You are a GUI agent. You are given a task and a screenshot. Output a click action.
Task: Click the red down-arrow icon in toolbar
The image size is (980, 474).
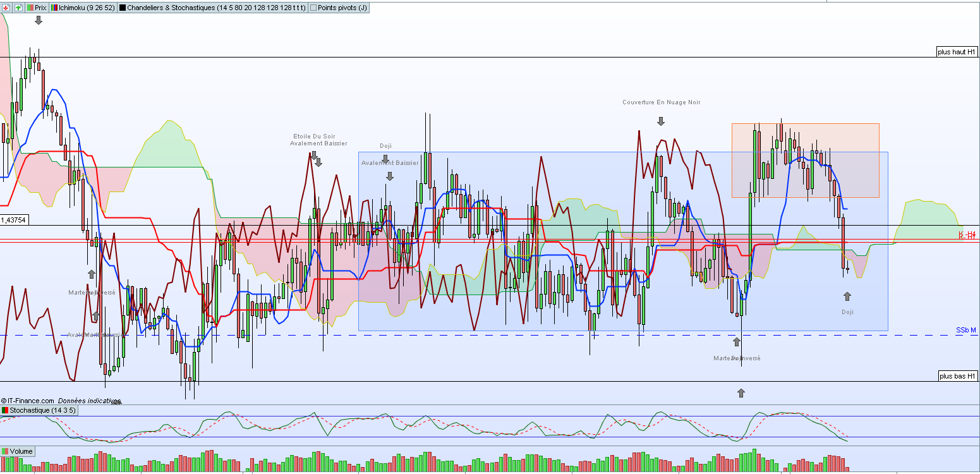(7, 8)
